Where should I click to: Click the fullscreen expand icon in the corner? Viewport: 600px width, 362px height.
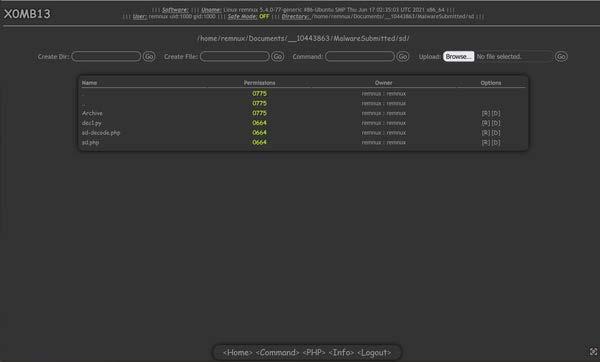[593, 351]
